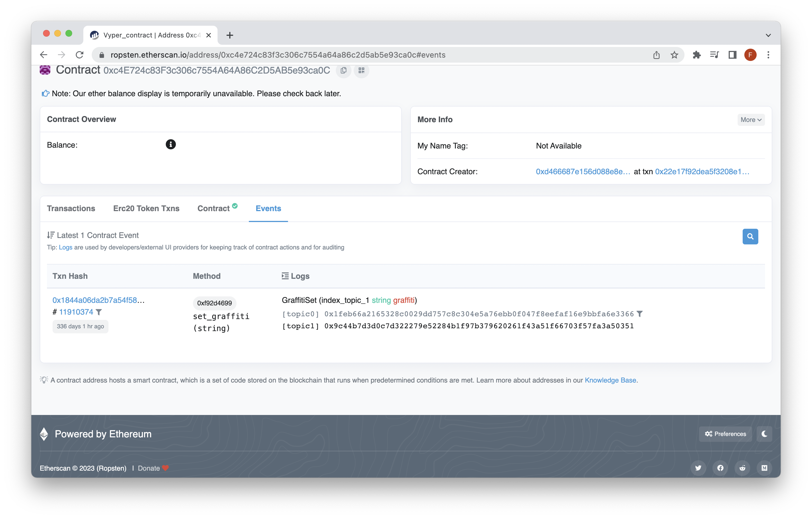812x519 pixels.
Task: Open the events search button
Action: pos(750,236)
